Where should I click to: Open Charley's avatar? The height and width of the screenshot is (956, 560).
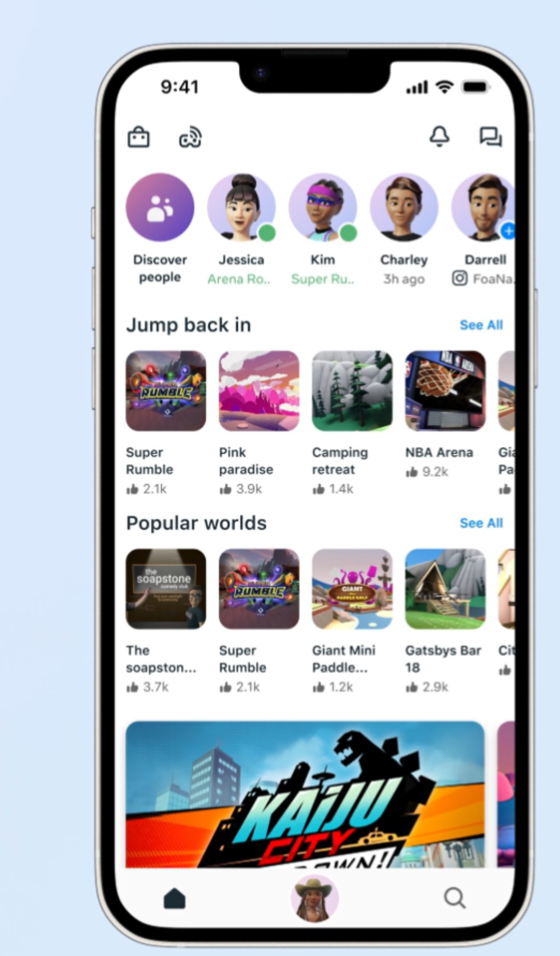(404, 207)
